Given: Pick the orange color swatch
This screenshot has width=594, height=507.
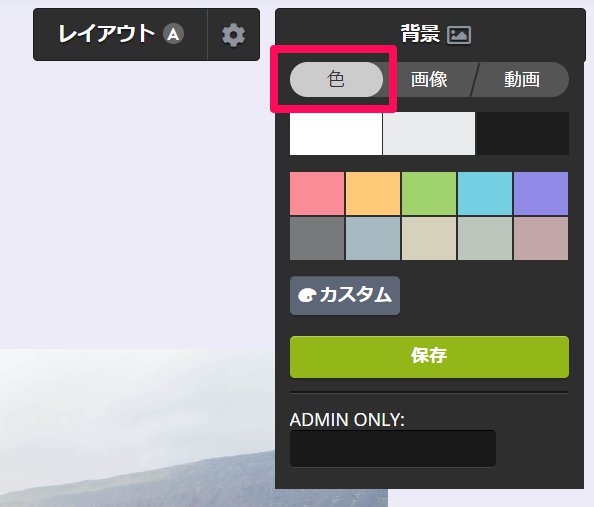Looking at the screenshot, I should click(x=373, y=193).
